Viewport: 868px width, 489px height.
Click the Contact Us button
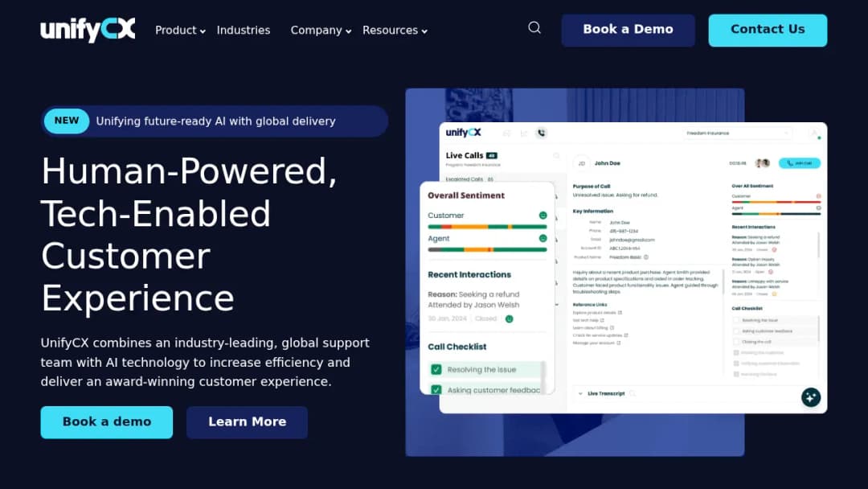768,30
